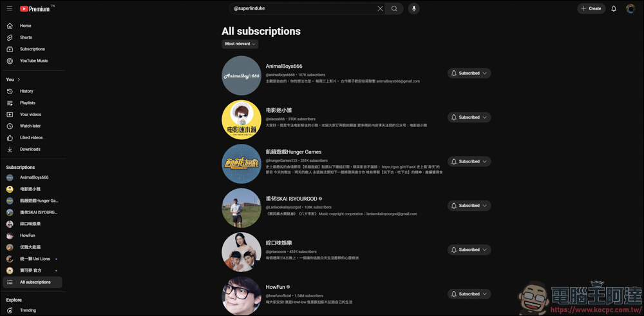Open Subscriptions feed in sidebar
Viewport: 644px width, 316px height.
coord(32,49)
